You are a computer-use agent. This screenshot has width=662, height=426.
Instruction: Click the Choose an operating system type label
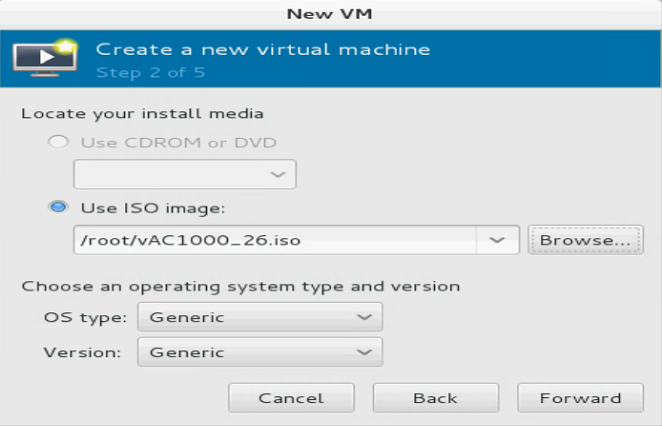(241, 287)
